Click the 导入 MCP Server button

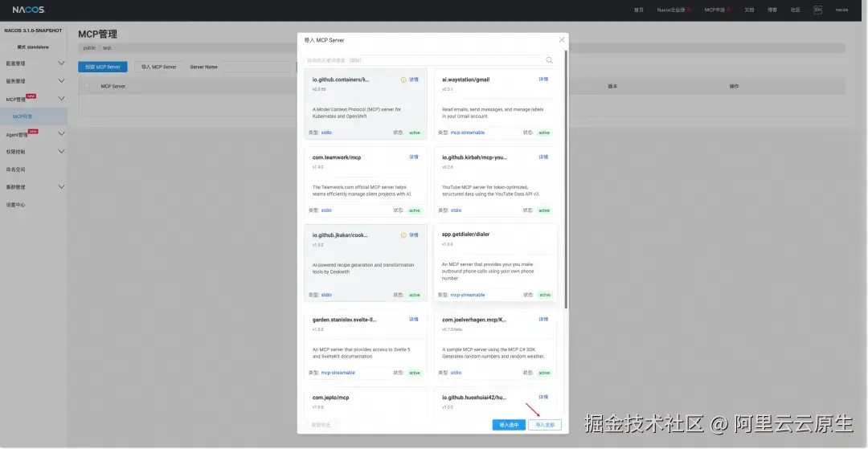[x=159, y=67]
